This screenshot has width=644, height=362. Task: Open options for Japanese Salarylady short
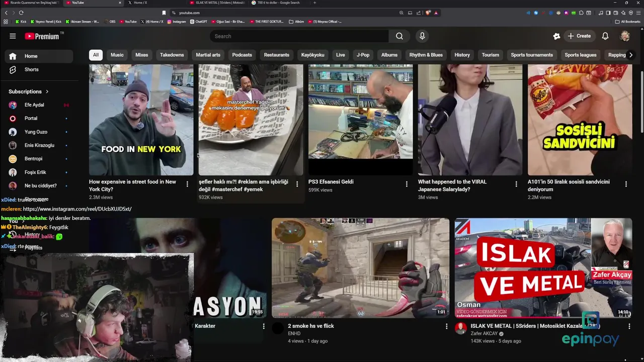pyautogui.click(x=516, y=185)
